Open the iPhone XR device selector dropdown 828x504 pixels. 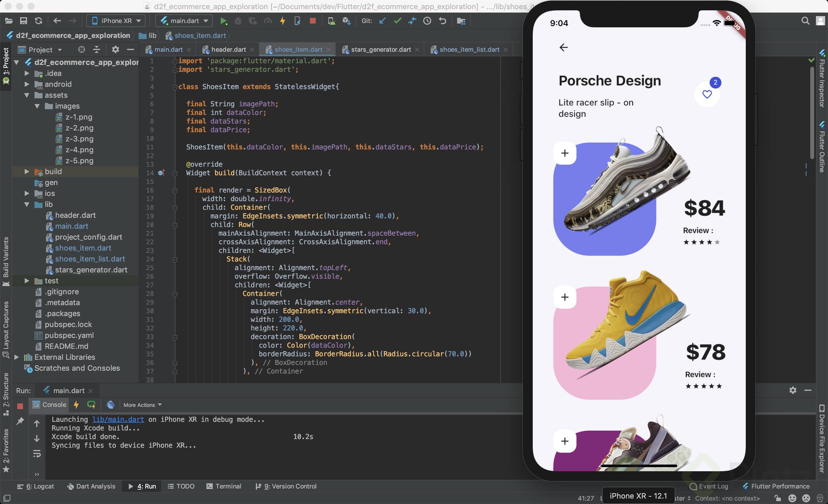click(116, 20)
